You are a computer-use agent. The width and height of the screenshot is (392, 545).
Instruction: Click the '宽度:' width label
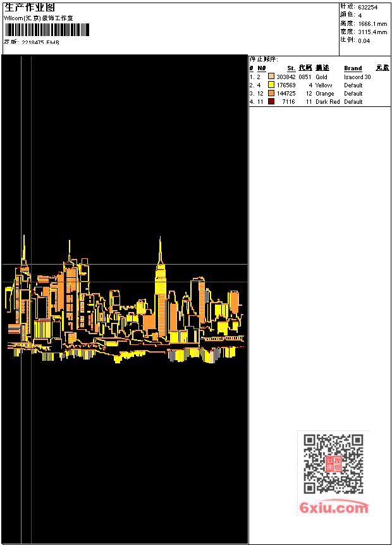tap(348, 32)
